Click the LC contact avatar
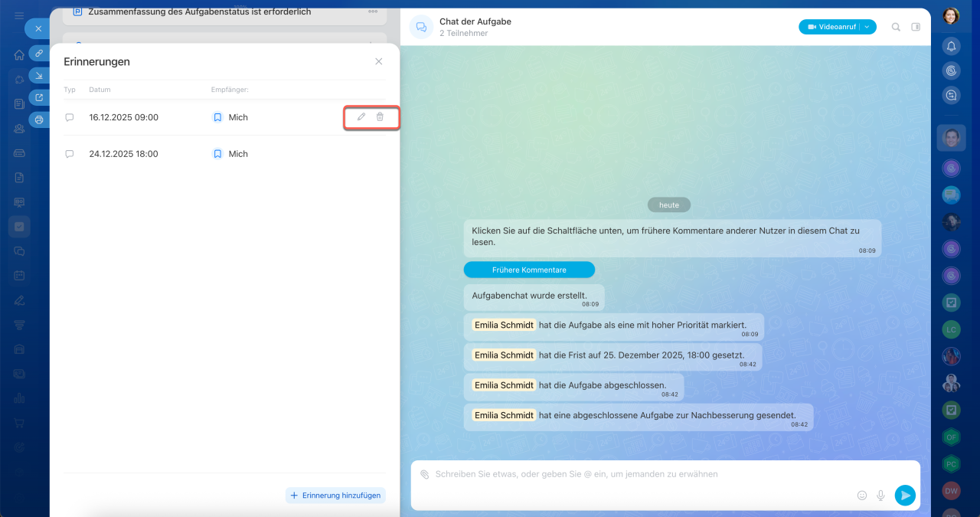980x517 pixels. click(951, 329)
